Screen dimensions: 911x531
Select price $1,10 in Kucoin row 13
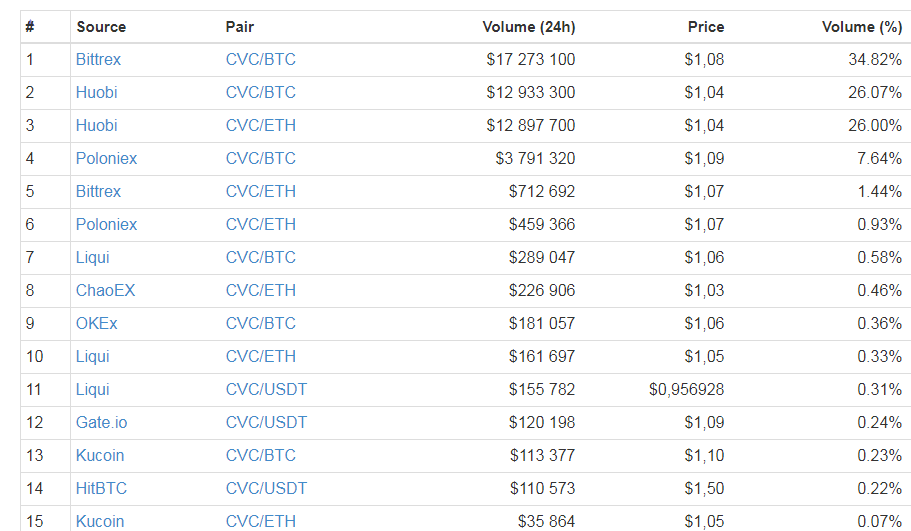point(704,455)
